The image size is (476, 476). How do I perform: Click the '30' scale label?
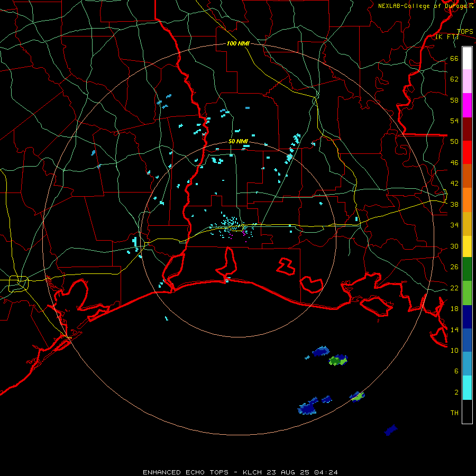(x=454, y=246)
